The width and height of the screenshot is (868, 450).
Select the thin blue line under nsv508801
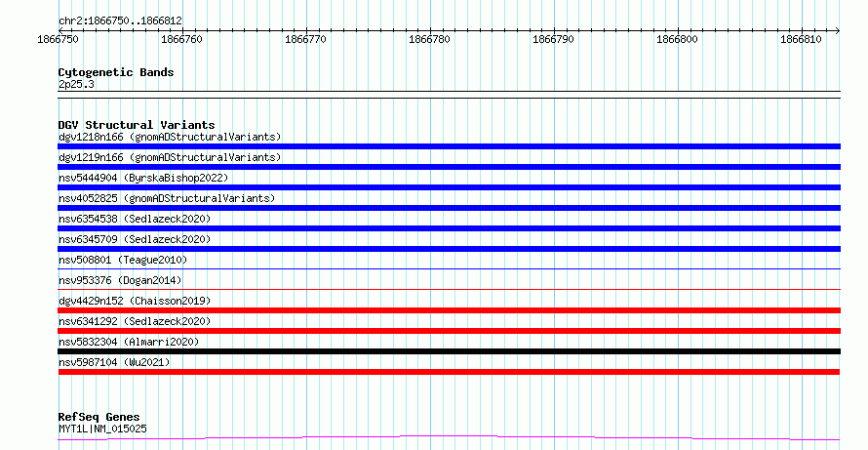[x=449, y=268]
